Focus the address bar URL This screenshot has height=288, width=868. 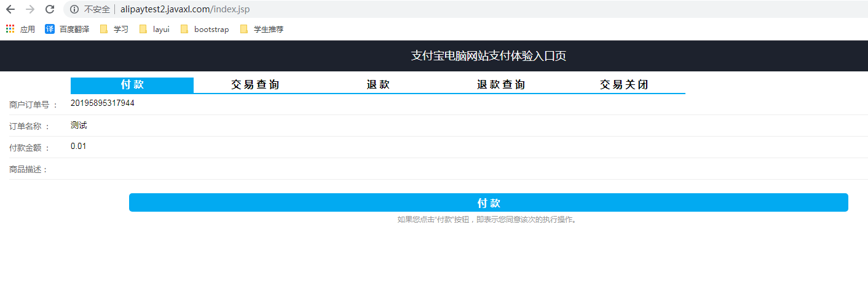(185, 9)
